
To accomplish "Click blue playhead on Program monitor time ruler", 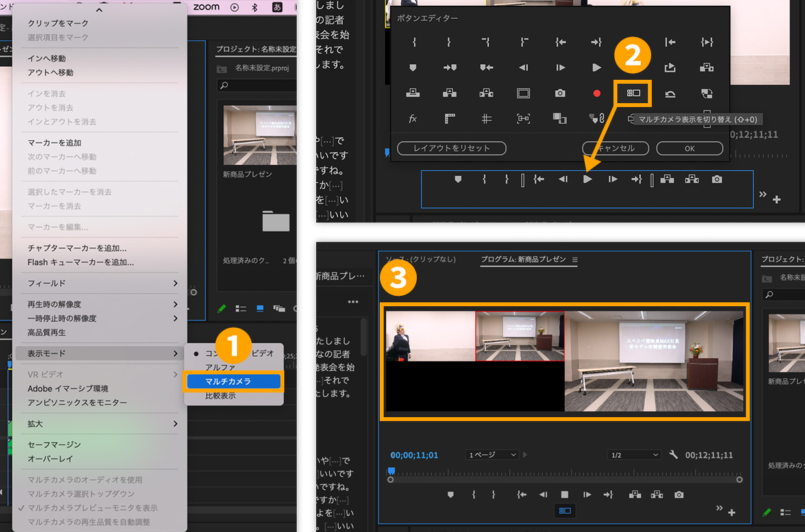I will [x=391, y=472].
